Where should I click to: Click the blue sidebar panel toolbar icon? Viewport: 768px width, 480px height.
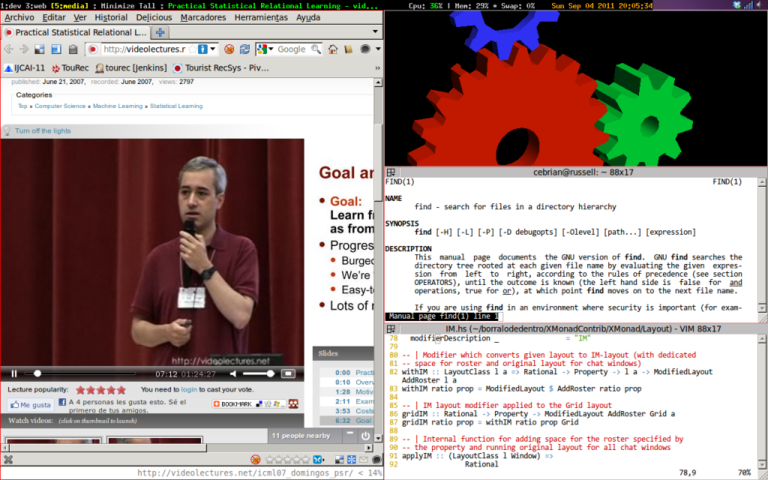[56, 49]
